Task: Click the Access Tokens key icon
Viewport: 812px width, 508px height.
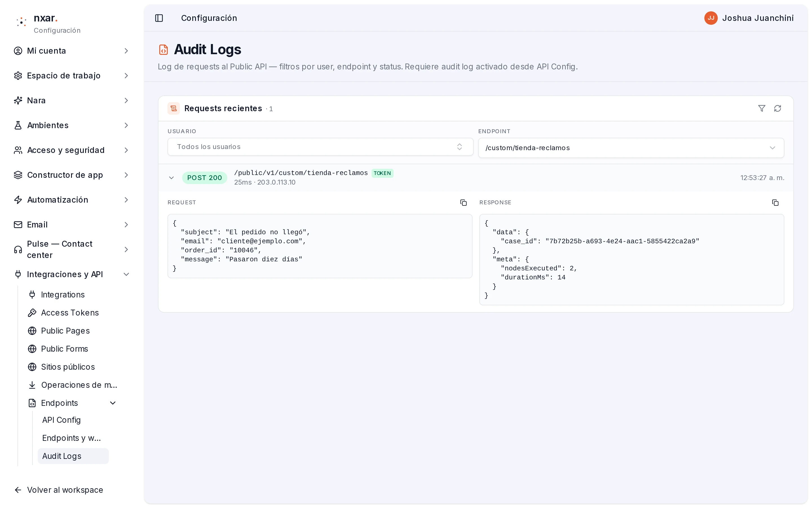Action: coord(32,313)
